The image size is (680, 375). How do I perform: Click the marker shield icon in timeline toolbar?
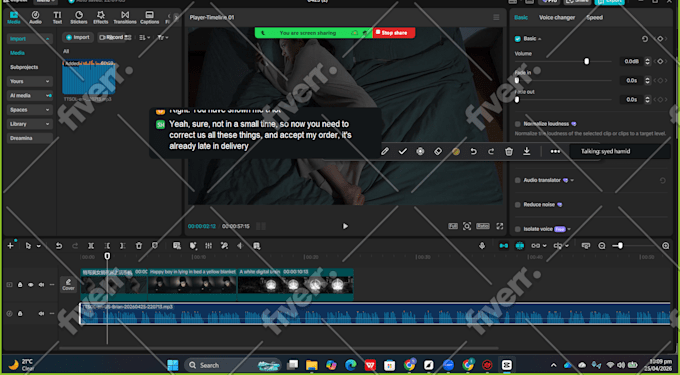tap(155, 246)
